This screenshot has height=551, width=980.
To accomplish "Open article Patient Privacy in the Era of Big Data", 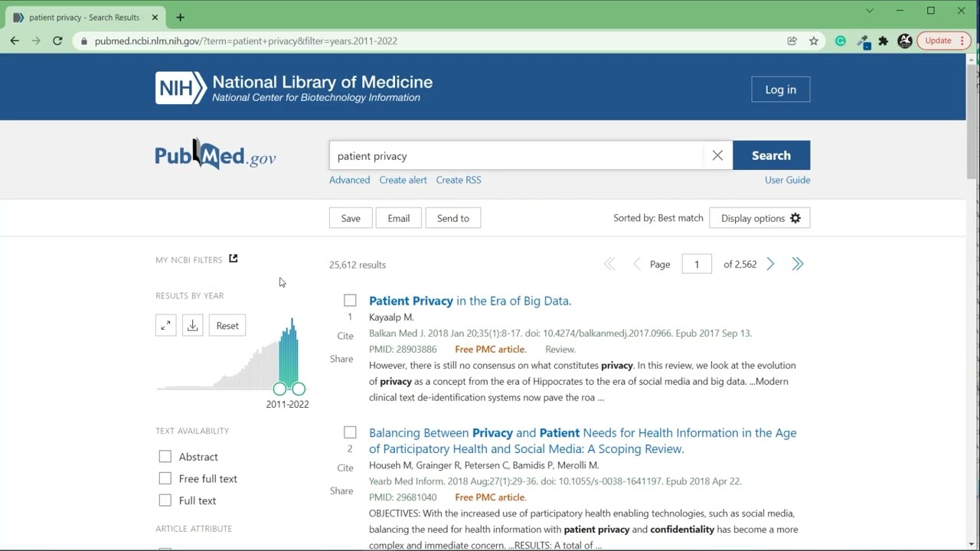I will pyautogui.click(x=470, y=301).
